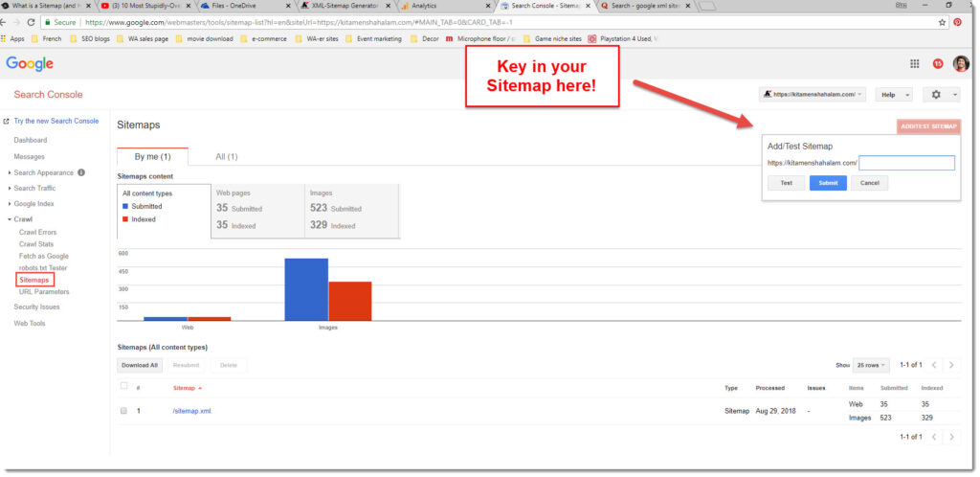
Task: Open robots.txt Tester in the sidebar
Action: [x=43, y=267]
